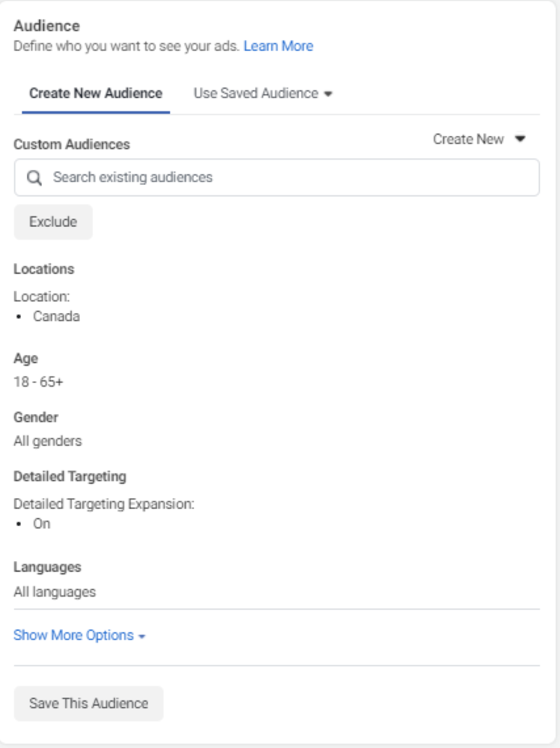Image resolution: width=560 pixels, height=748 pixels.
Task: Click the Locations section heading
Action: point(44,269)
